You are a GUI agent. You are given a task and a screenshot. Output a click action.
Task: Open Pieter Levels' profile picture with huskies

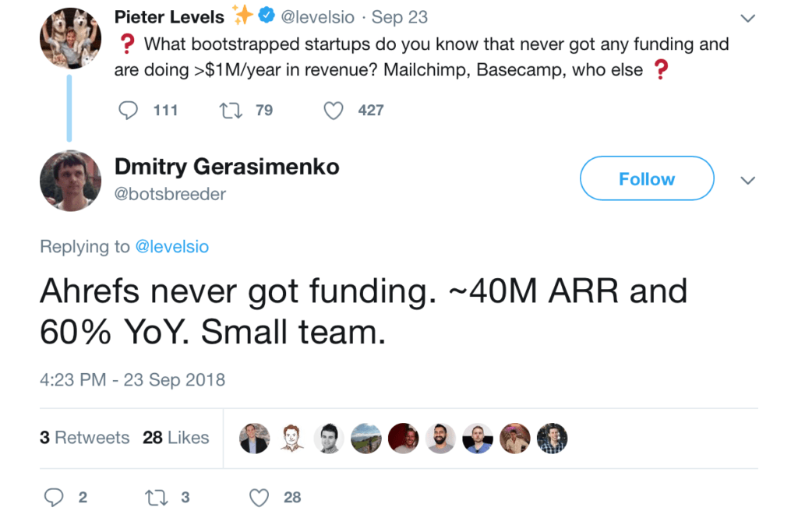pyautogui.click(x=70, y=38)
